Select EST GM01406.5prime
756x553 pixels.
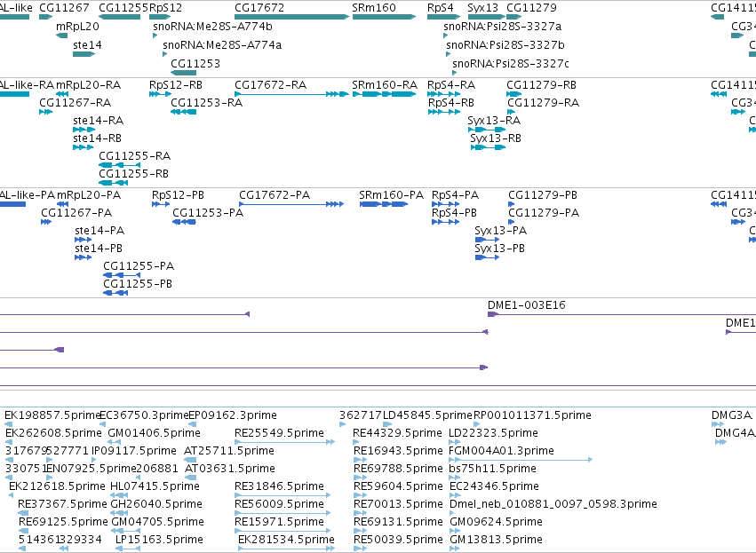coord(154,433)
